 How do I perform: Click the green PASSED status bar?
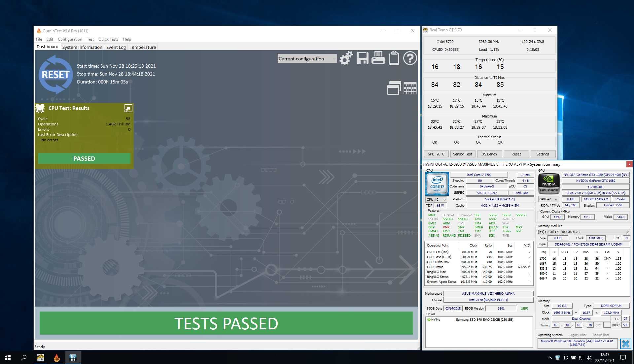point(84,158)
